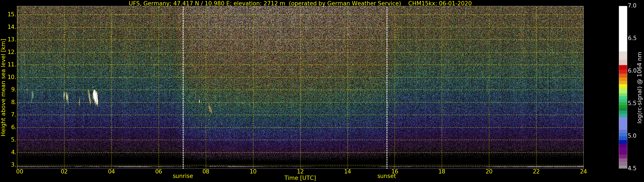Click the orange cloud streak just after 08 UTC

point(210,109)
